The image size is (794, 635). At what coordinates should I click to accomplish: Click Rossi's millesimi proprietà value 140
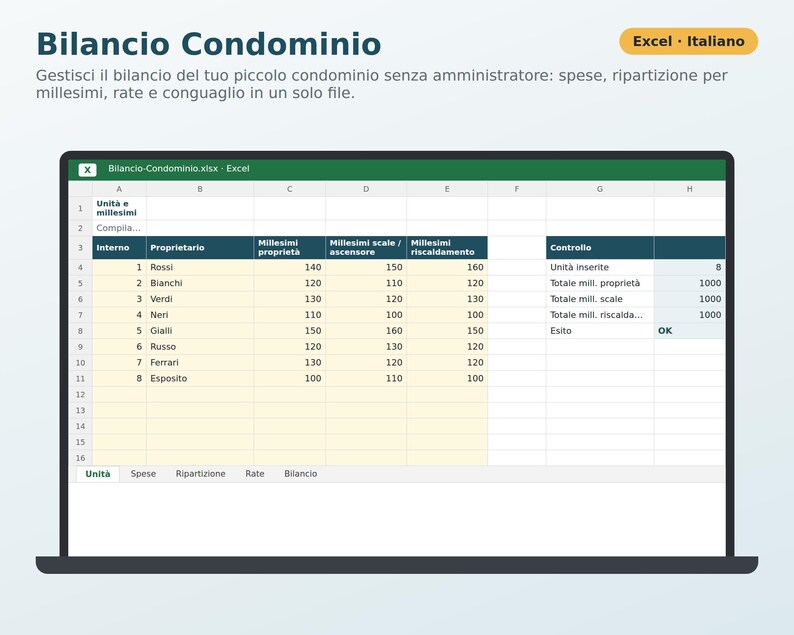(x=290, y=267)
